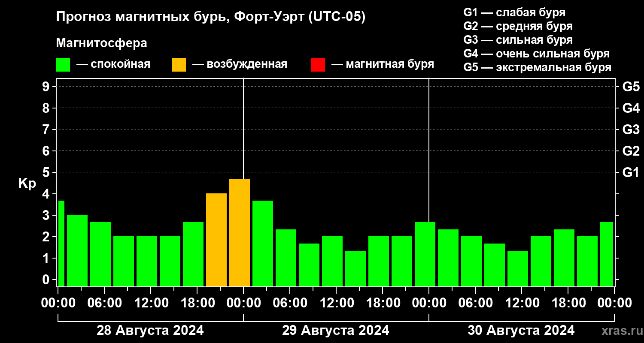Click the 'Магнитосфера' heading

pyautogui.click(x=101, y=43)
